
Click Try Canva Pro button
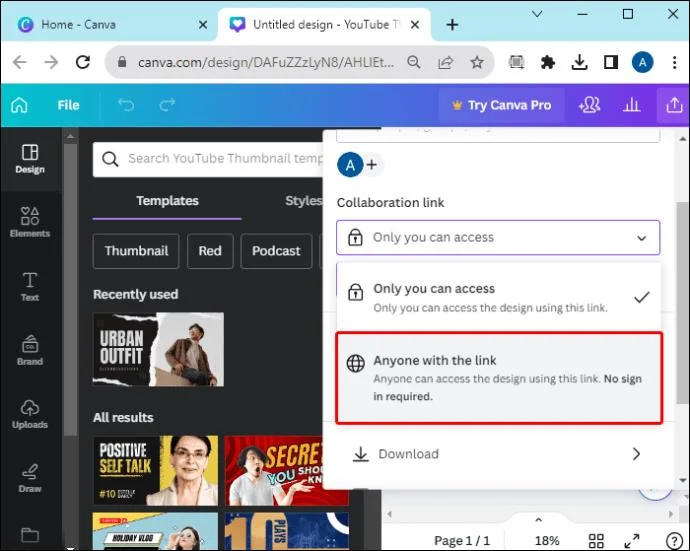tap(502, 105)
